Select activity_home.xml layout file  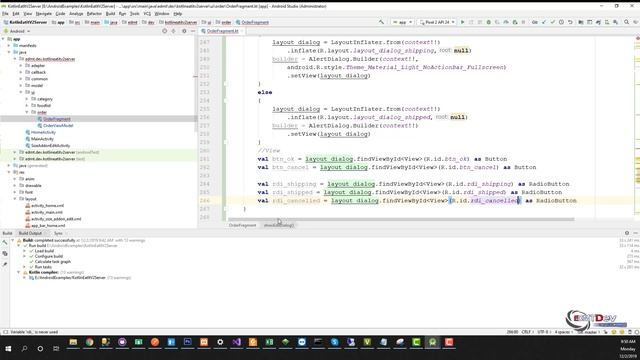point(47,205)
